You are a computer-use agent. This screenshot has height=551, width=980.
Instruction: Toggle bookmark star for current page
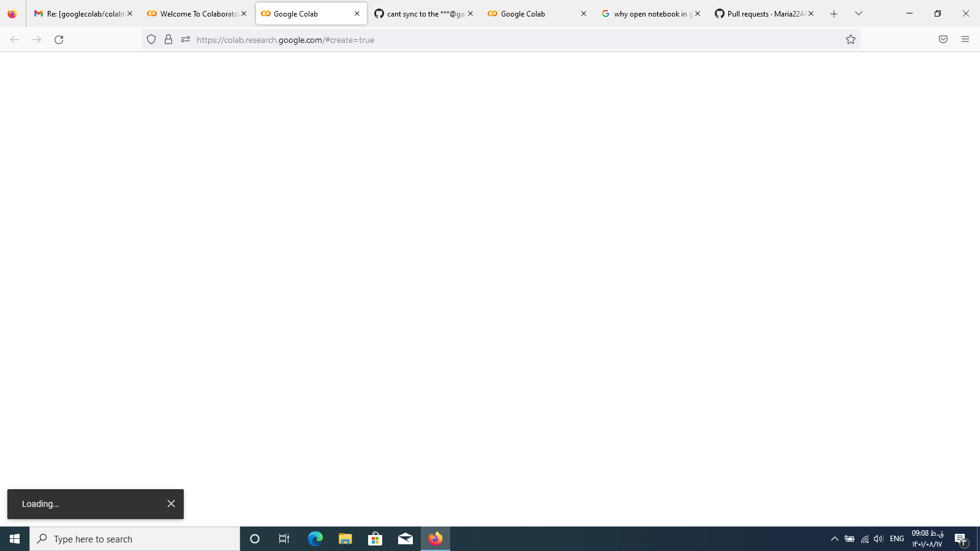[850, 39]
